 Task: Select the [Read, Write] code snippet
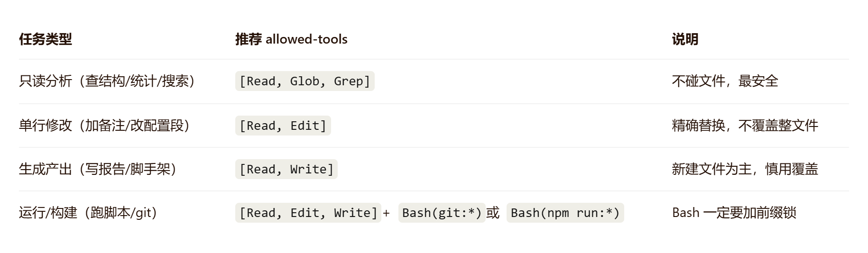[286, 169]
